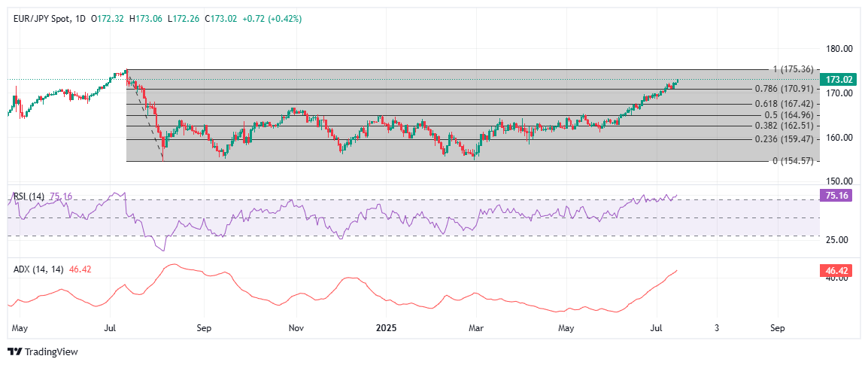Viewport: 868px width, 365px height.
Task: Click the red 46.42 ADX value tag
Action: coord(838,269)
